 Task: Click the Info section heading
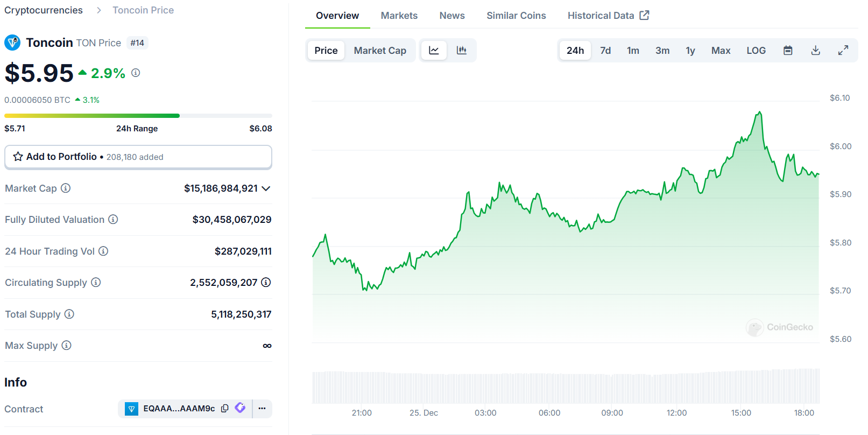(16, 382)
